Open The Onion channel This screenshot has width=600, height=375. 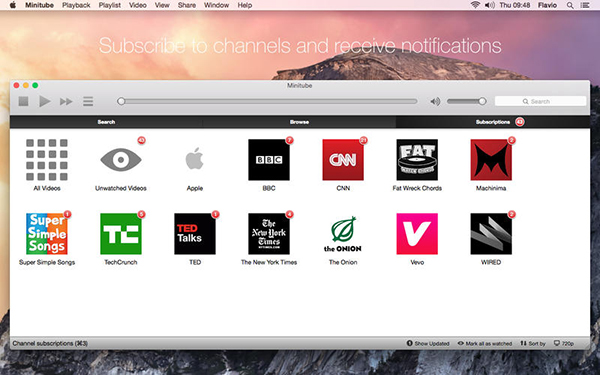[x=343, y=234]
